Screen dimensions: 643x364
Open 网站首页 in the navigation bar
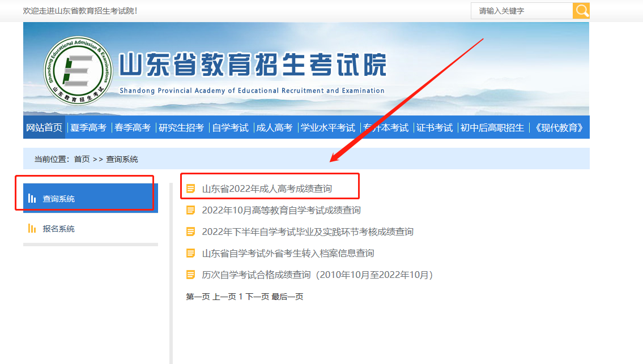point(44,127)
